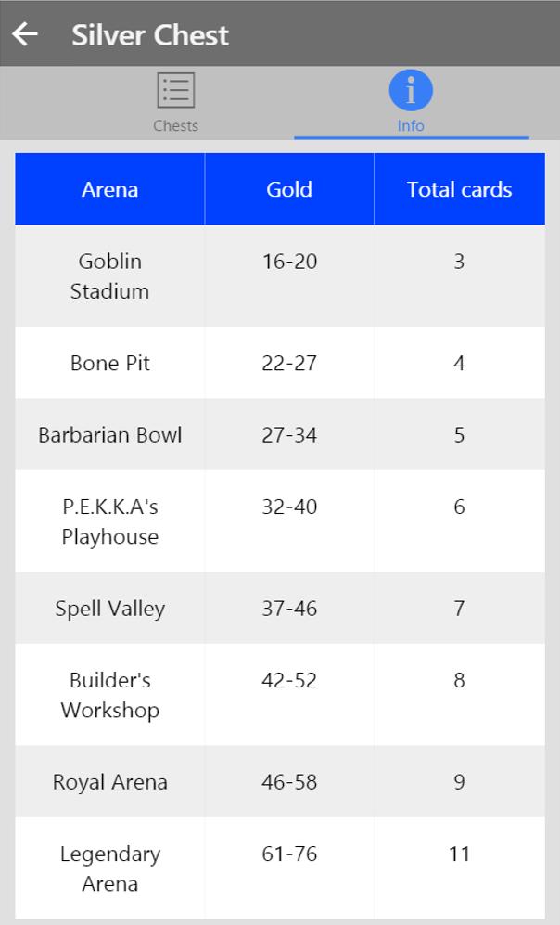Click the 16-20 gold value

[x=289, y=262]
